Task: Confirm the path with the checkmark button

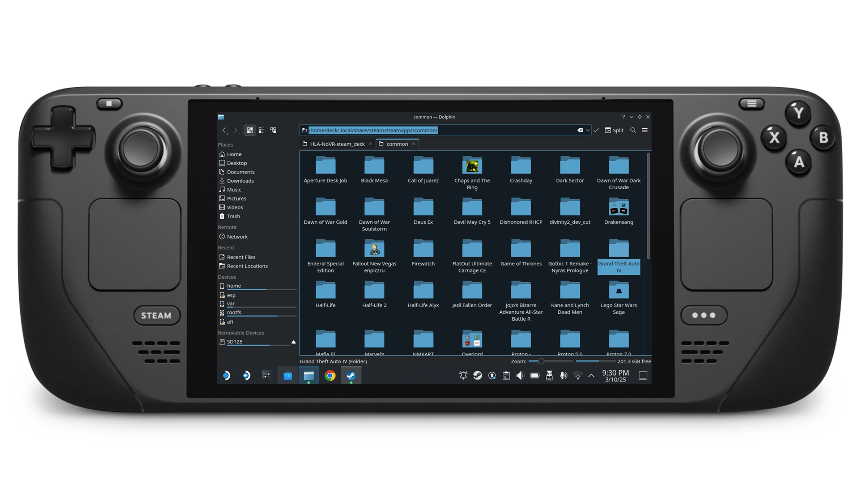Action: pos(596,130)
